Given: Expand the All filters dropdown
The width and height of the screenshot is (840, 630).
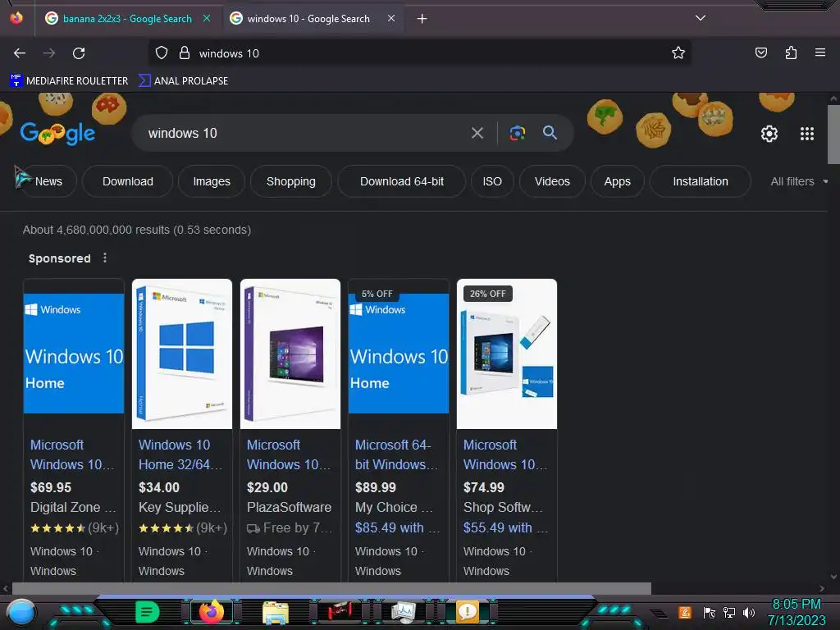Looking at the screenshot, I should pyautogui.click(x=799, y=181).
